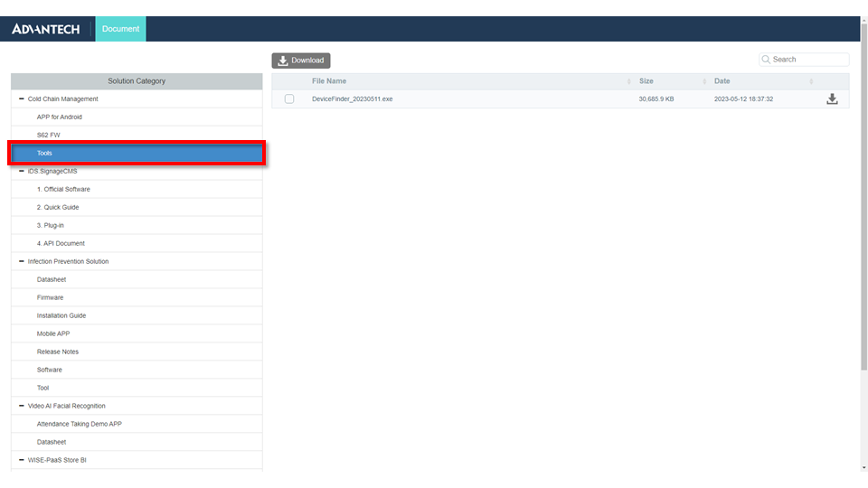
Task: Open the 2. Quick Guide category
Action: point(58,208)
